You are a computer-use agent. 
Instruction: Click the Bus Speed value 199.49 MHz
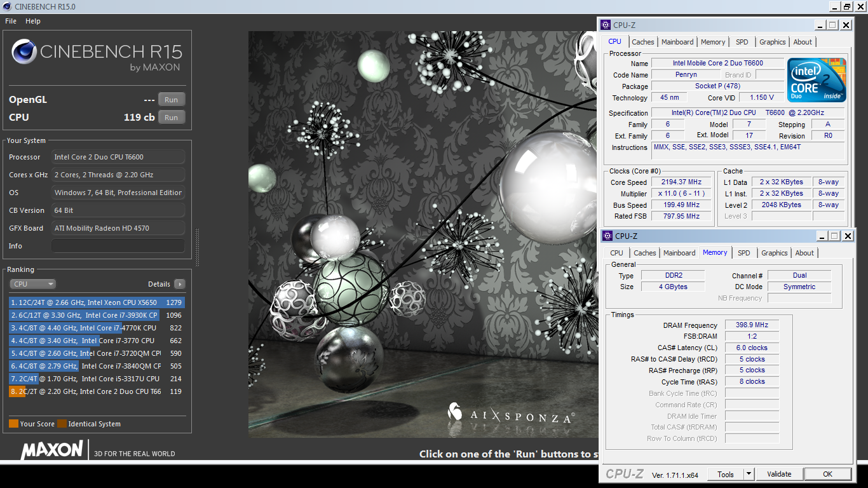pyautogui.click(x=681, y=205)
